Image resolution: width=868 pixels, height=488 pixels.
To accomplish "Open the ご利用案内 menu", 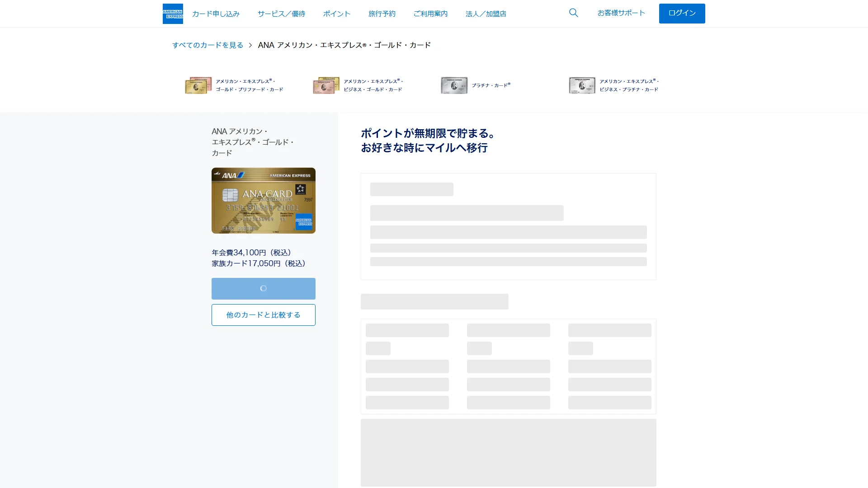I will [x=430, y=14].
